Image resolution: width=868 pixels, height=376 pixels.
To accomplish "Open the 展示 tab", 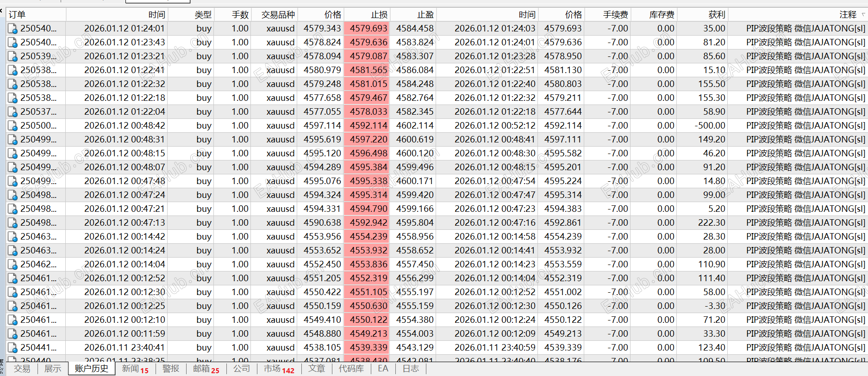I will tap(53, 369).
